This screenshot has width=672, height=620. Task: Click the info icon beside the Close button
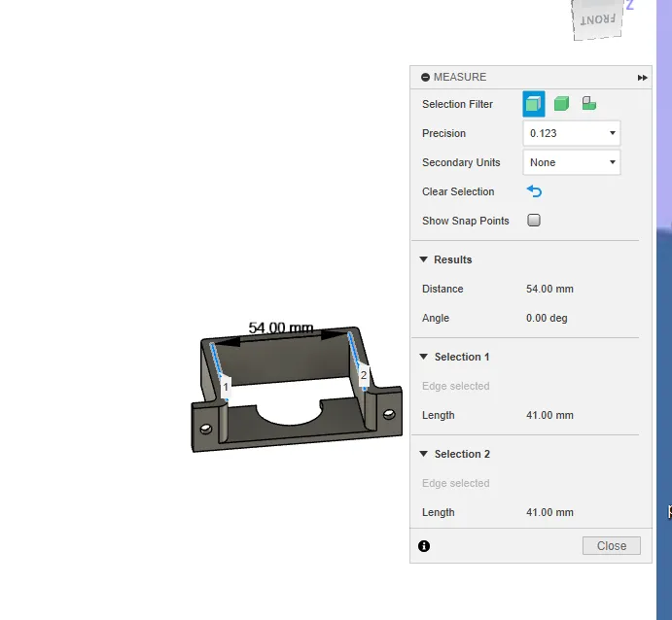click(x=424, y=546)
